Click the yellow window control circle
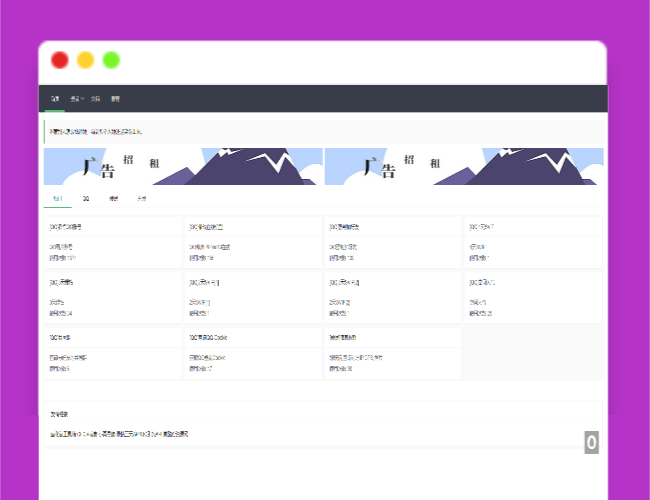The width and height of the screenshot is (650, 500). [x=86, y=60]
